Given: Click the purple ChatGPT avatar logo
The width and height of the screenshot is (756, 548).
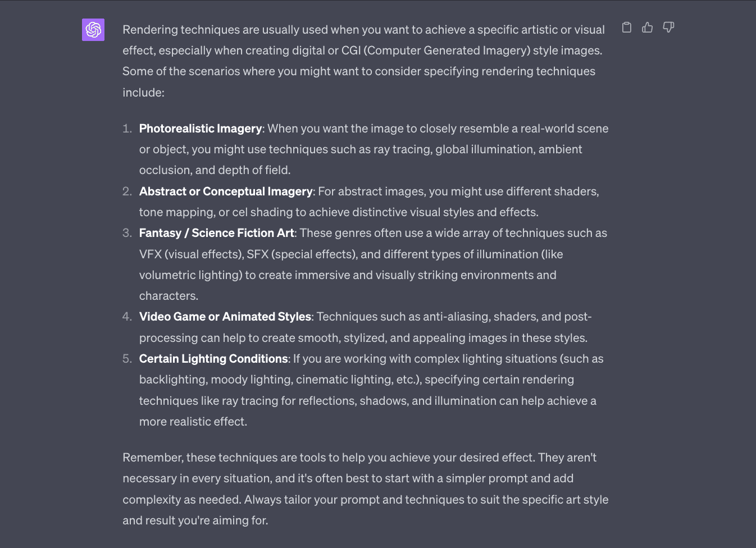Looking at the screenshot, I should (93, 30).
